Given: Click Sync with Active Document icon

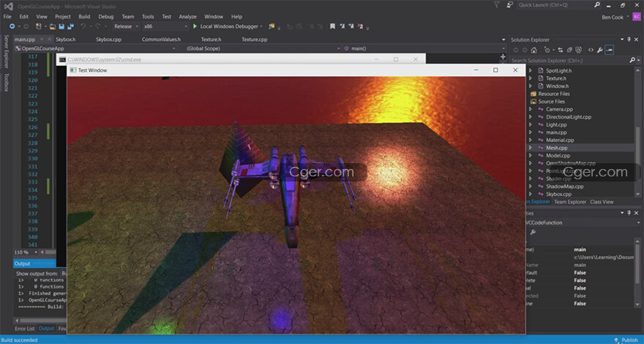Looking at the screenshot, I should click(x=560, y=51).
